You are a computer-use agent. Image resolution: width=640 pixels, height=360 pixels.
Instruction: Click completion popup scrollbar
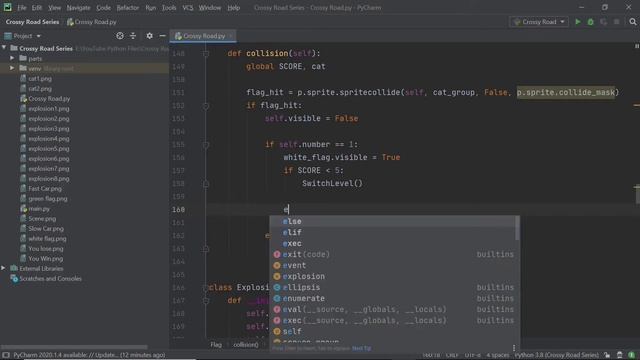518,228
